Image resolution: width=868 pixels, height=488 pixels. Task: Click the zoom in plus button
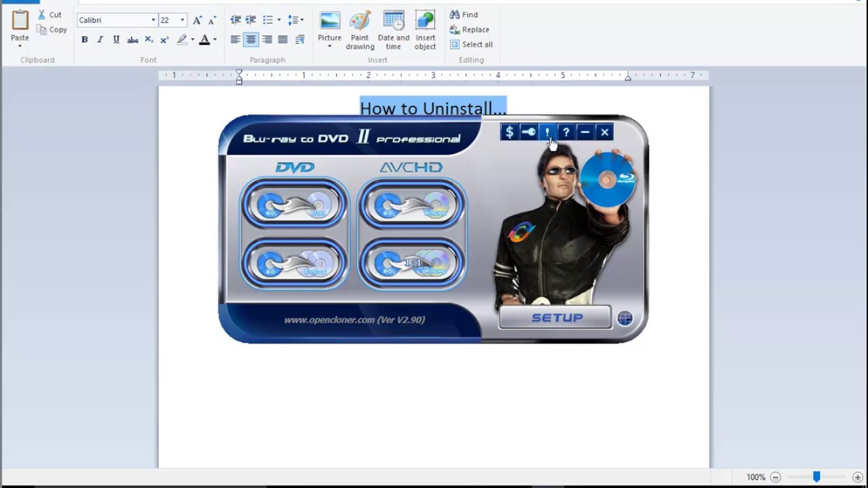point(858,477)
